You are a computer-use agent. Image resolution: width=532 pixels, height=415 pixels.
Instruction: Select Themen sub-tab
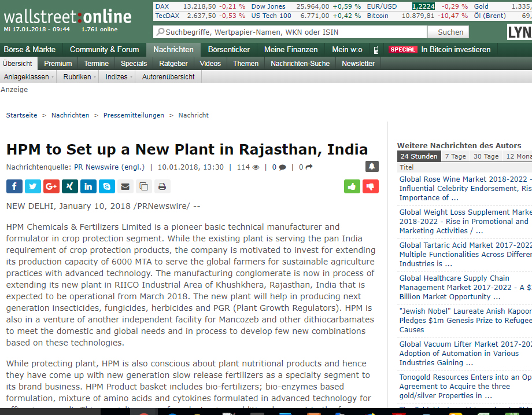[x=246, y=64]
